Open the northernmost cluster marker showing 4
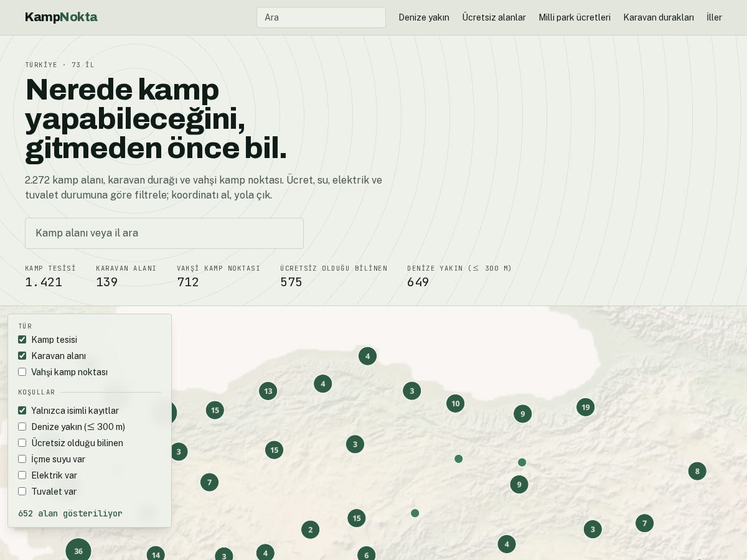The image size is (747, 560). (367, 356)
